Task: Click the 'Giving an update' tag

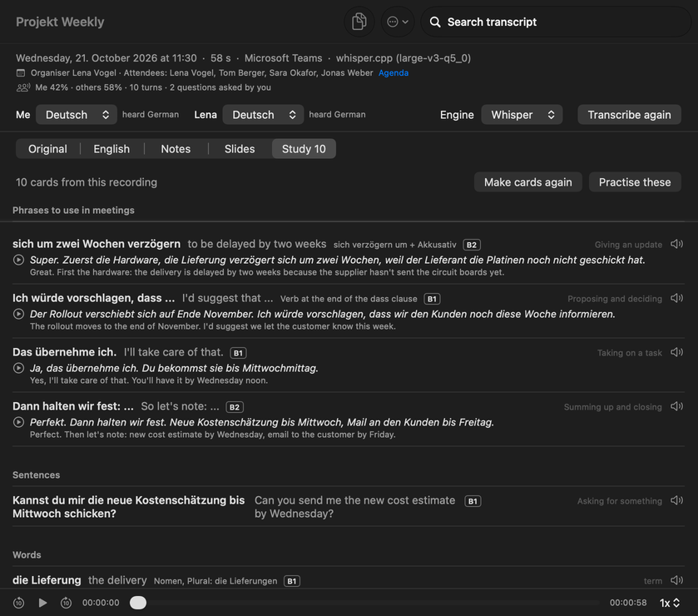Action: 628,245
